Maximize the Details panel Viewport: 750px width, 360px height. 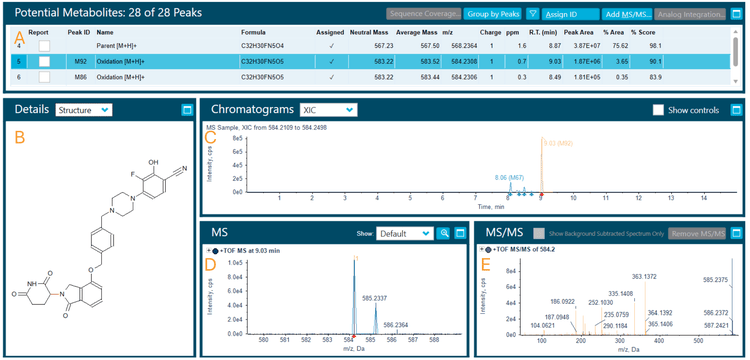pos(187,110)
